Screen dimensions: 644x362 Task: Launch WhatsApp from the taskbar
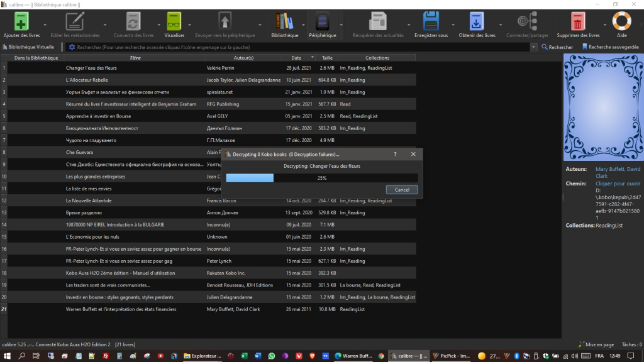point(272,356)
